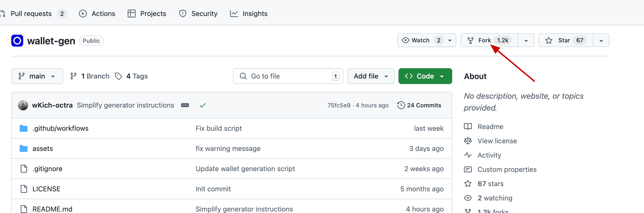This screenshot has width=644, height=213.
Task: Click the folder icon next to .github/workflows
Action: [x=24, y=128]
